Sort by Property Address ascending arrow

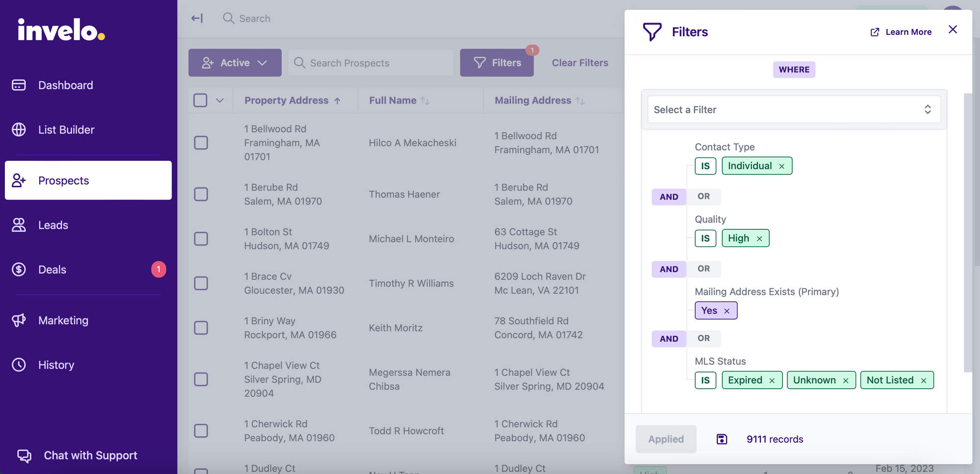[338, 101]
